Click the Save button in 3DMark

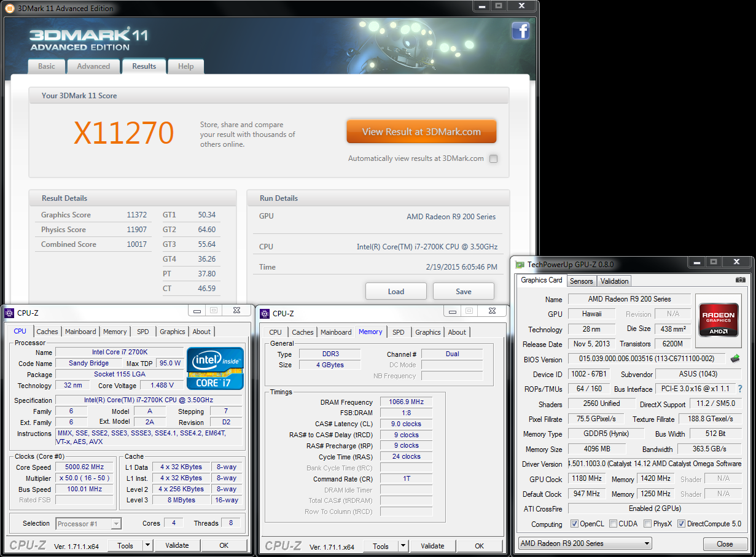(464, 291)
